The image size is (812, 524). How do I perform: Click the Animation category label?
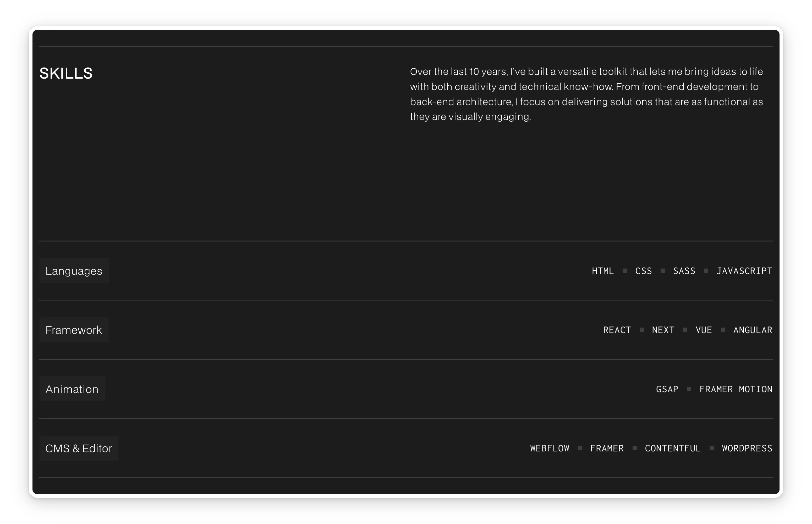pyautogui.click(x=72, y=389)
